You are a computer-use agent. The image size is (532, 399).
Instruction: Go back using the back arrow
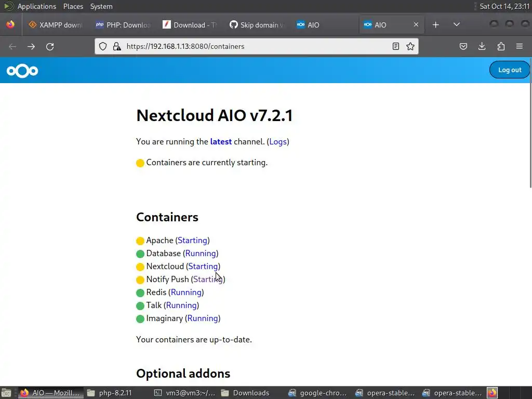[12, 46]
